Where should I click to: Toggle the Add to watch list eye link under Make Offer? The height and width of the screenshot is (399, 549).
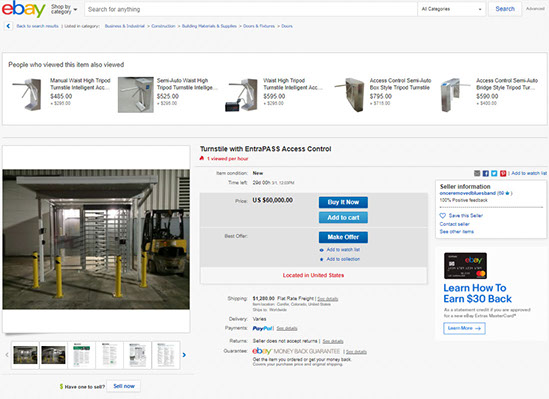(x=340, y=250)
